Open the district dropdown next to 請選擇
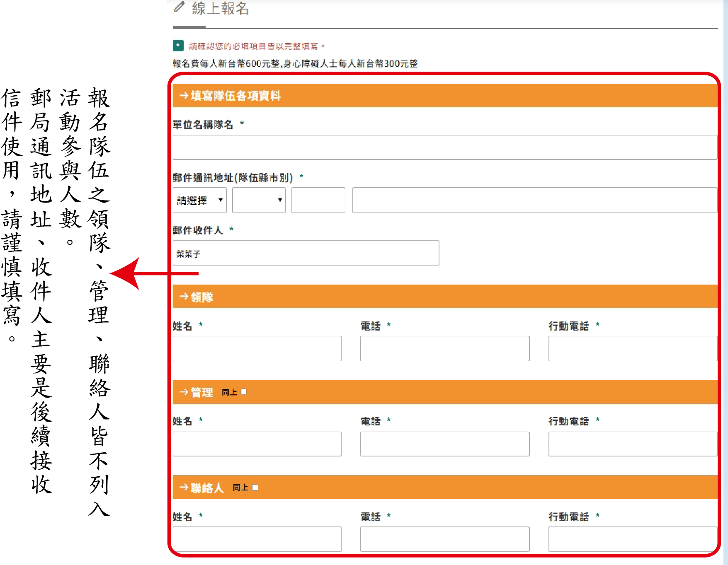This screenshot has width=728, height=565. point(259,200)
